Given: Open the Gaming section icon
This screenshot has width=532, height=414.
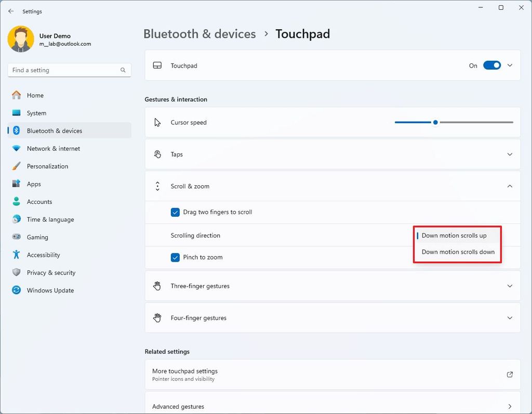Looking at the screenshot, I should (16, 237).
